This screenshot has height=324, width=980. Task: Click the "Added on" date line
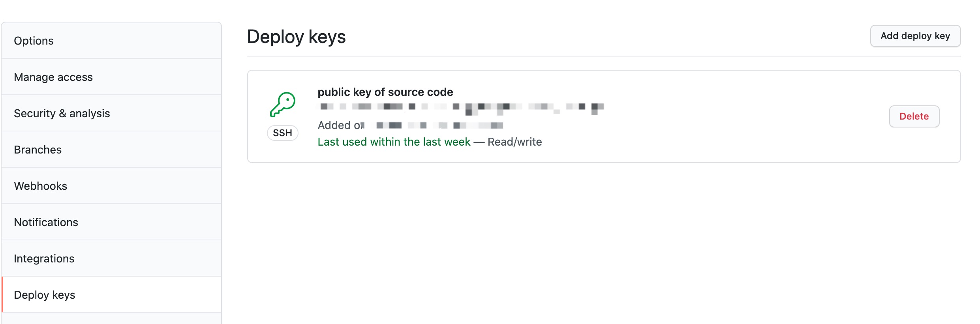410,125
